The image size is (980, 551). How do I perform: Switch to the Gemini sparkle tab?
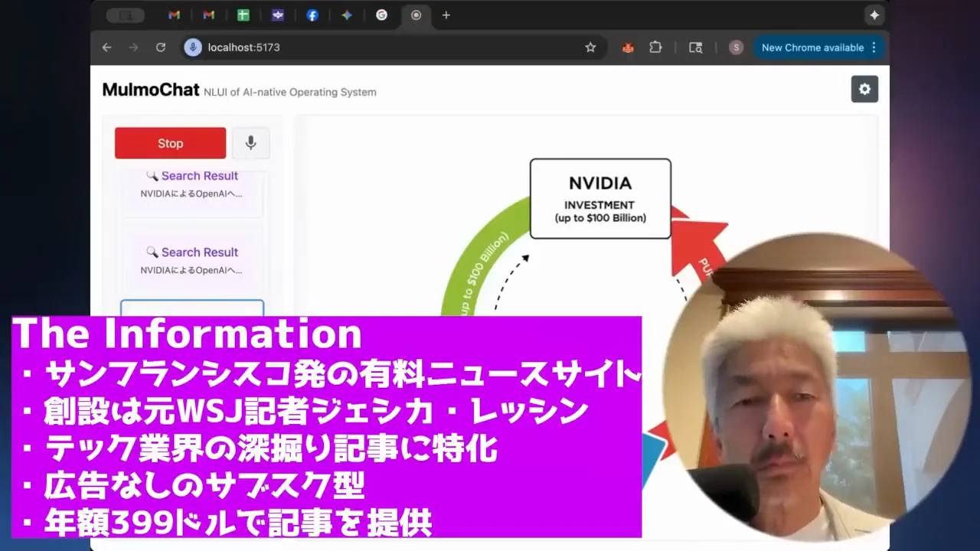tap(347, 15)
